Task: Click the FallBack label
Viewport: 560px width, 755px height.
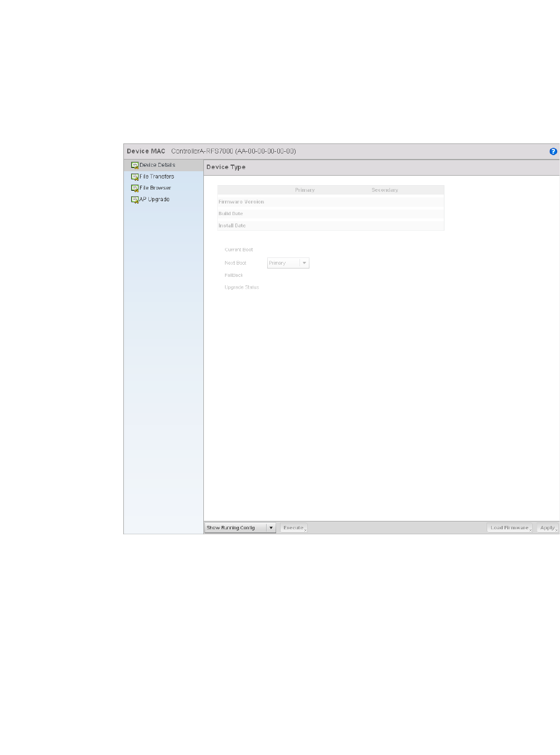Action: 234,275
